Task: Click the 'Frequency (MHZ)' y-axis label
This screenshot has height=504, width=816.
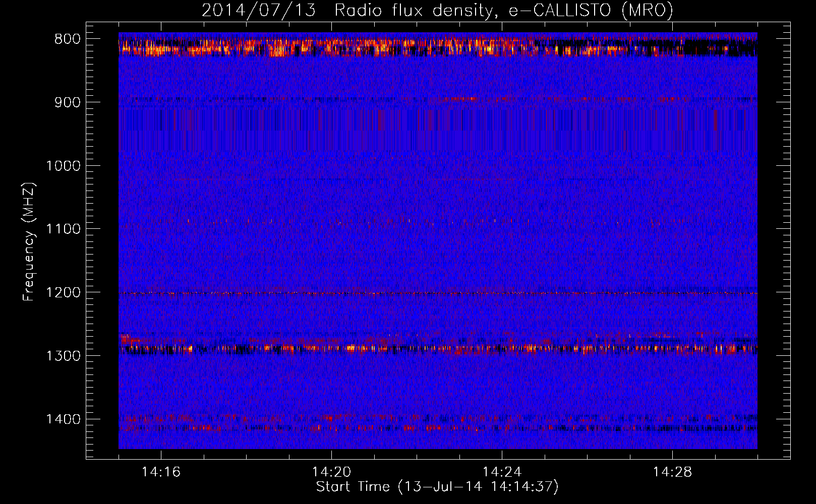Action: click(29, 241)
